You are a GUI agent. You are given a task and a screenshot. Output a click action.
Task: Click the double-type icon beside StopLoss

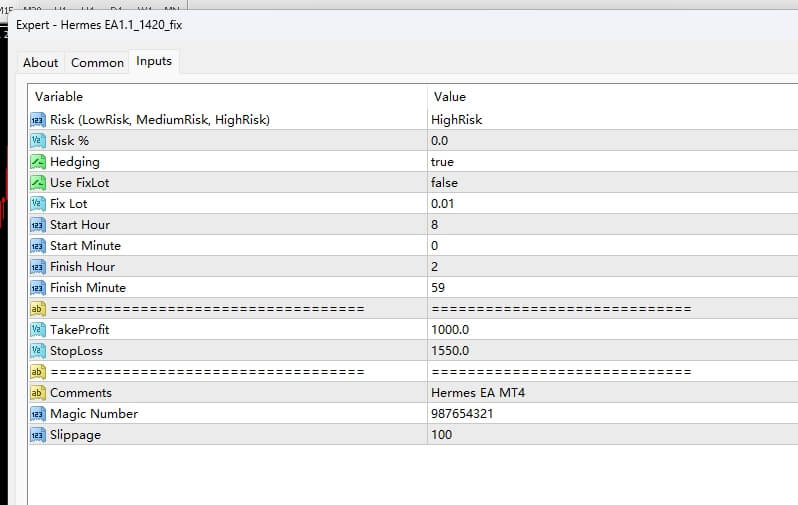click(38, 351)
